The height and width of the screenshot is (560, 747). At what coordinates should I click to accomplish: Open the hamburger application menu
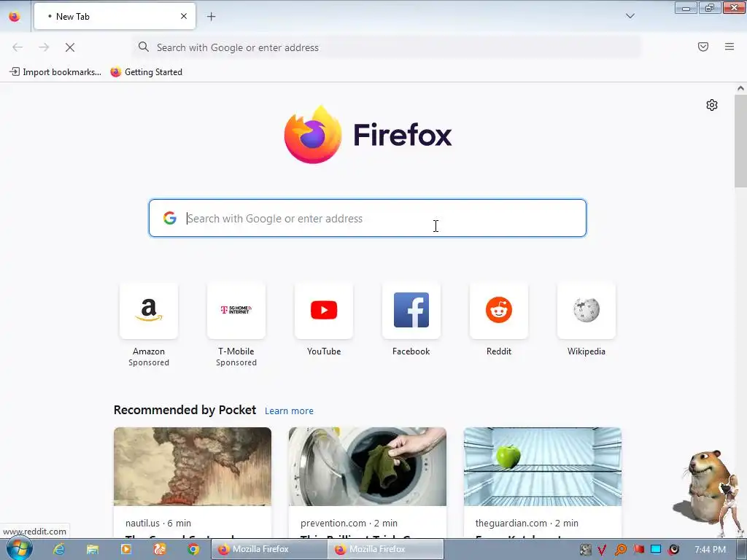click(x=729, y=47)
